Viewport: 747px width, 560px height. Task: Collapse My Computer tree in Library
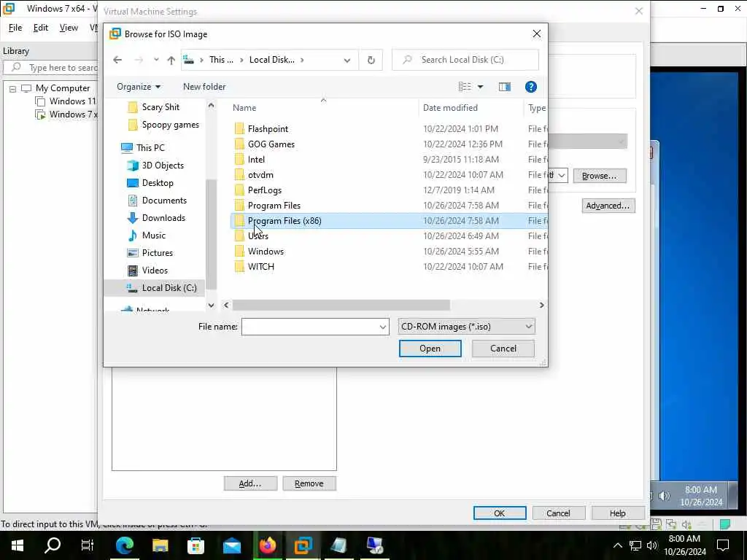coord(13,89)
